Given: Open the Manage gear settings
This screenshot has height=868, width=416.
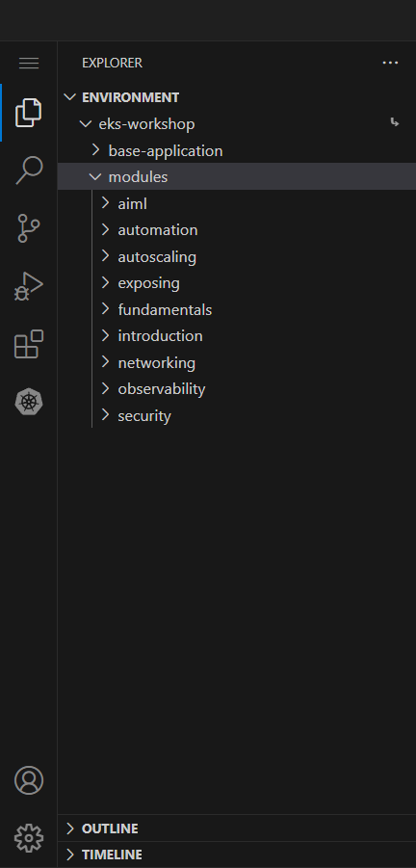Looking at the screenshot, I should [x=29, y=838].
